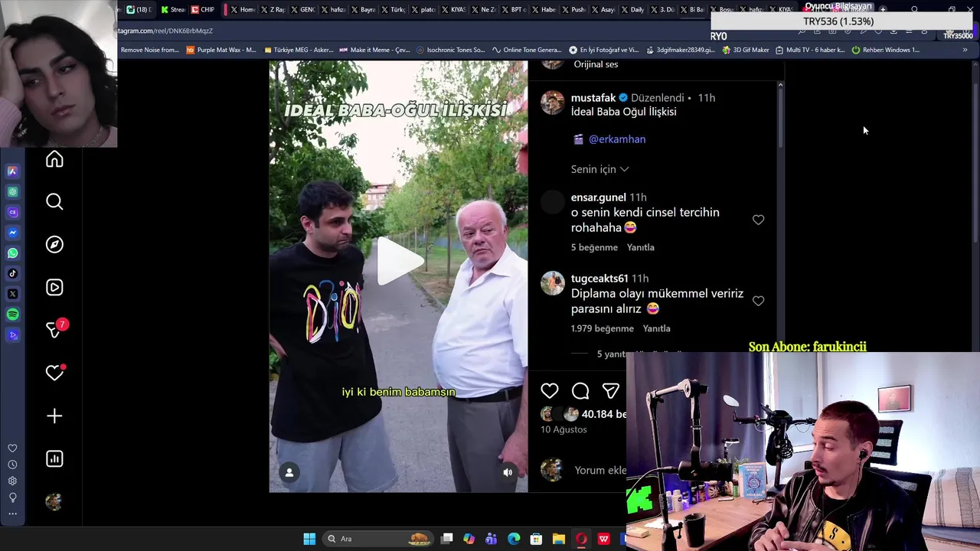This screenshot has height=551, width=980.
Task: Expand the 5 replies under tugceakts61
Action: coord(612,354)
